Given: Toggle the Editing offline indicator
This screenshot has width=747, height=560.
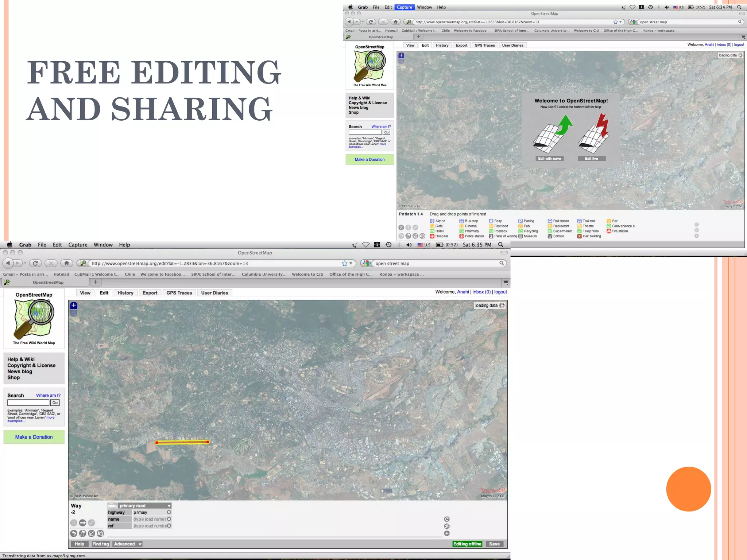Looking at the screenshot, I should tap(467, 544).
